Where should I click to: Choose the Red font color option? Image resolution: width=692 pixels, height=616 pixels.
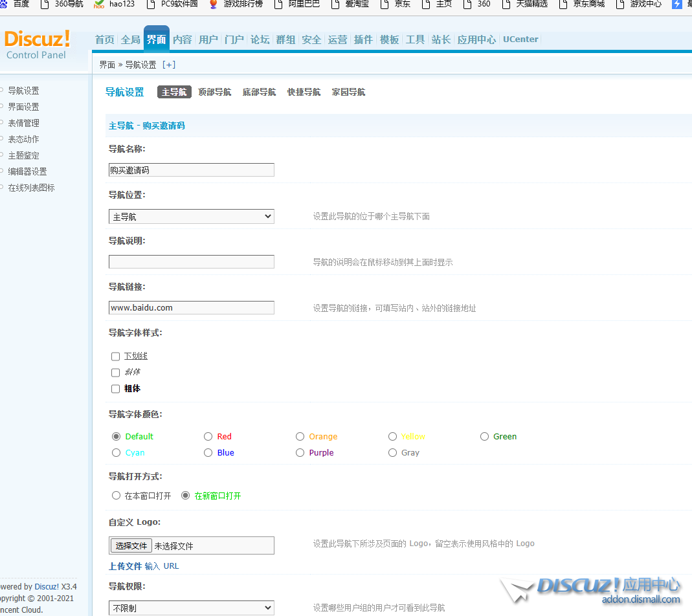(208, 437)
